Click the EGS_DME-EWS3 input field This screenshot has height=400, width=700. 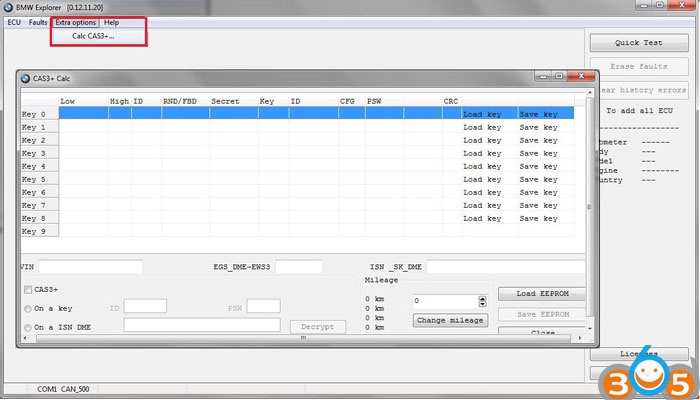point(299,267)
